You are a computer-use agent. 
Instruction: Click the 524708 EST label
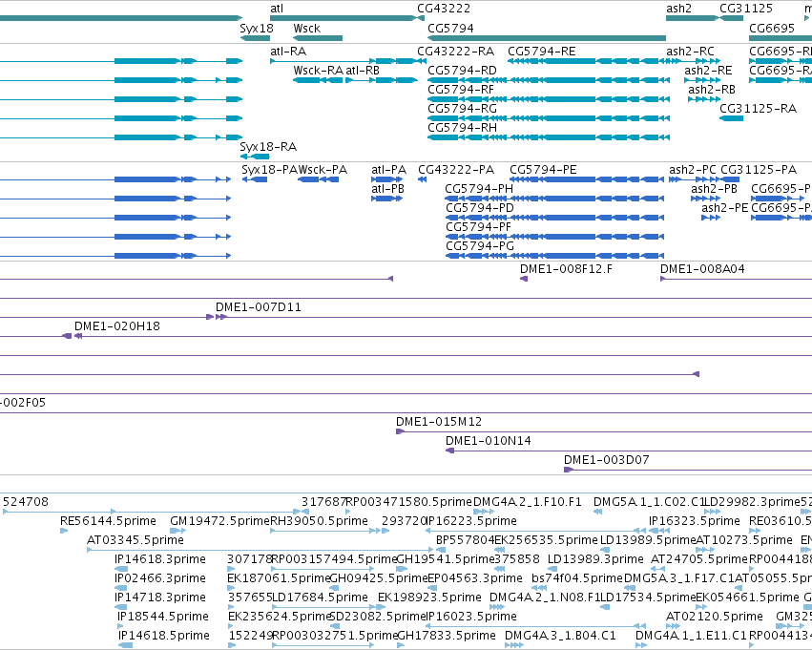[x=26, y=502]
